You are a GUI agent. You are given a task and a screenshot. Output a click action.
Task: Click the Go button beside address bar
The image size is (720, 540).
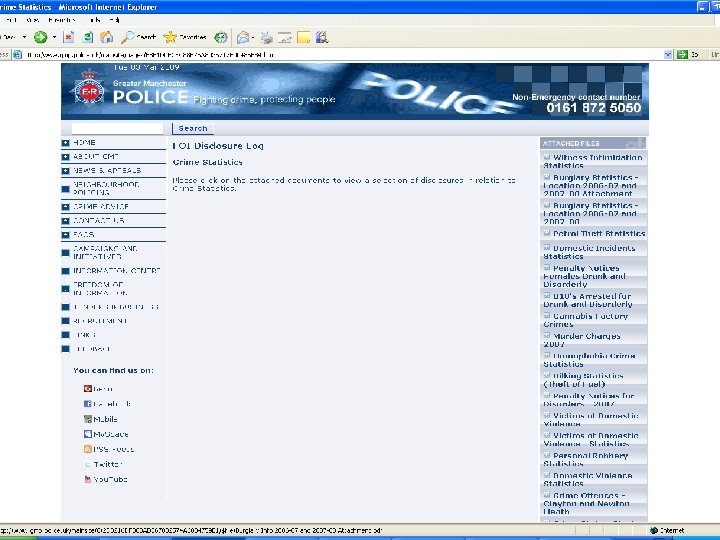[687, 55]
